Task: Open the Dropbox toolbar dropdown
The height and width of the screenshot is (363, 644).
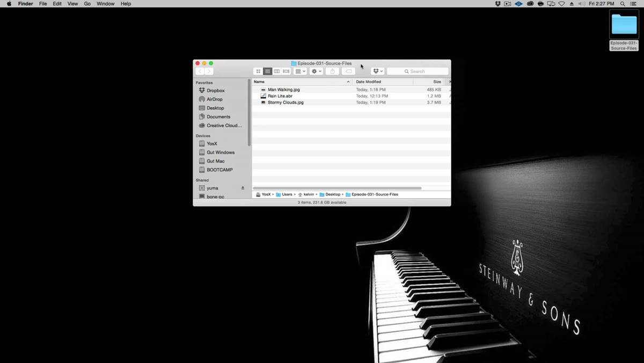Action: (378, 71)
